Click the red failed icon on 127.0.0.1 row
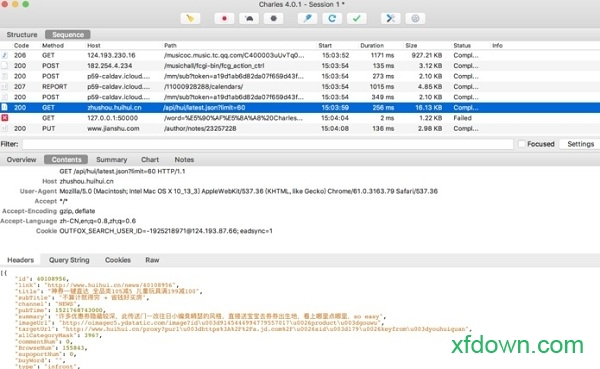This screenshot has height=369, width=600. pos(5,118)
